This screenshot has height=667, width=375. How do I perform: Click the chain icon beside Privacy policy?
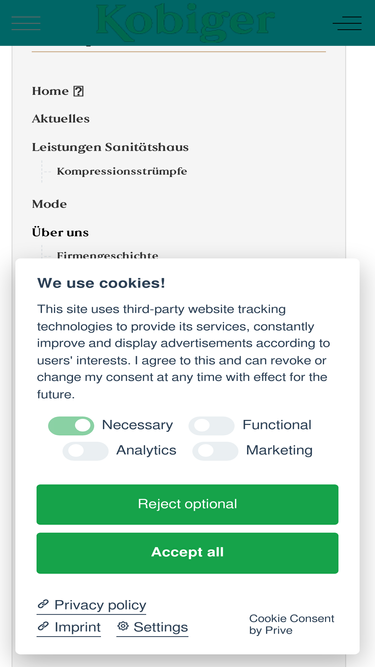(x=43, y=604)
